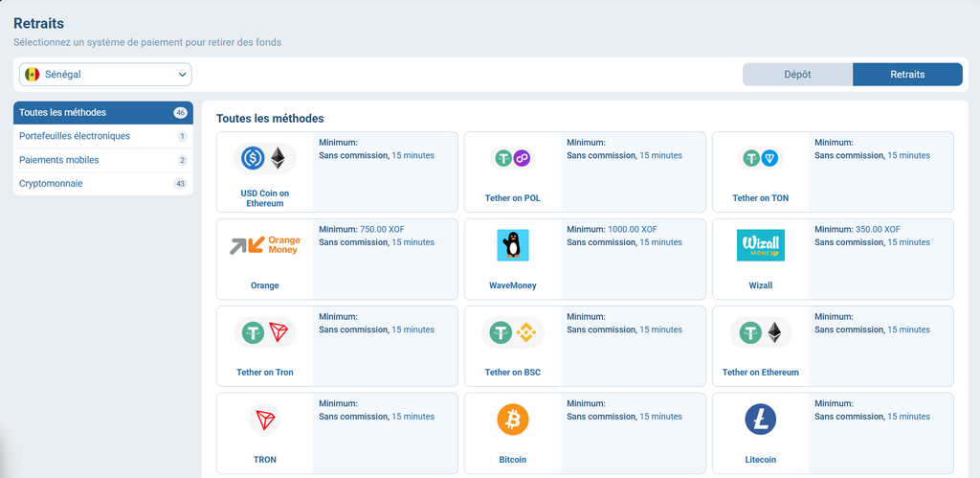Viewport: 980px width, 478px height.
Task: Click 15 minutes text in Litecoin card
Action: click(x=909, y=417)
